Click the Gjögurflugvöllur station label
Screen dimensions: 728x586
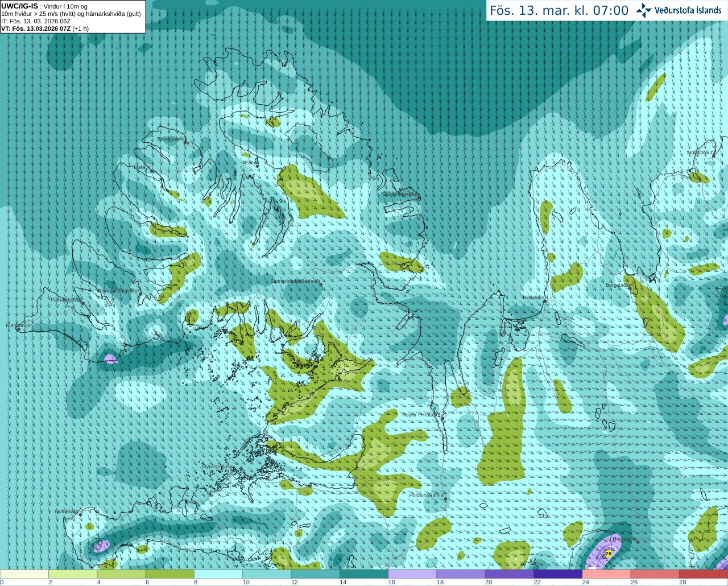pyautogui.click(x=400, y=194)
